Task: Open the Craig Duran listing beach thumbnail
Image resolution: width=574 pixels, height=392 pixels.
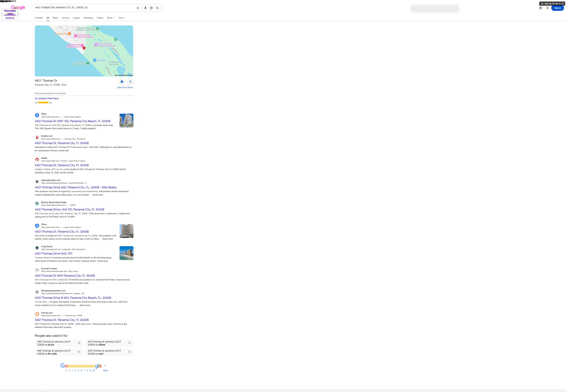Action: (x=126, y=253)
